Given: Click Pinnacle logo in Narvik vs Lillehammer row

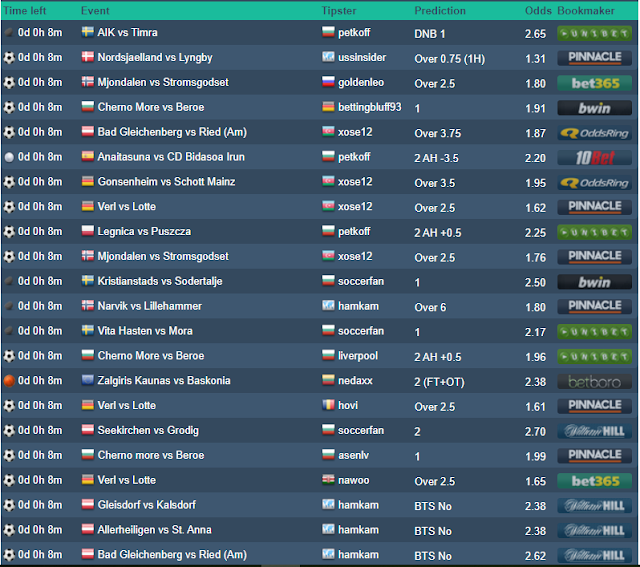Looking at the screenshot, I should [x=594, y=307].
